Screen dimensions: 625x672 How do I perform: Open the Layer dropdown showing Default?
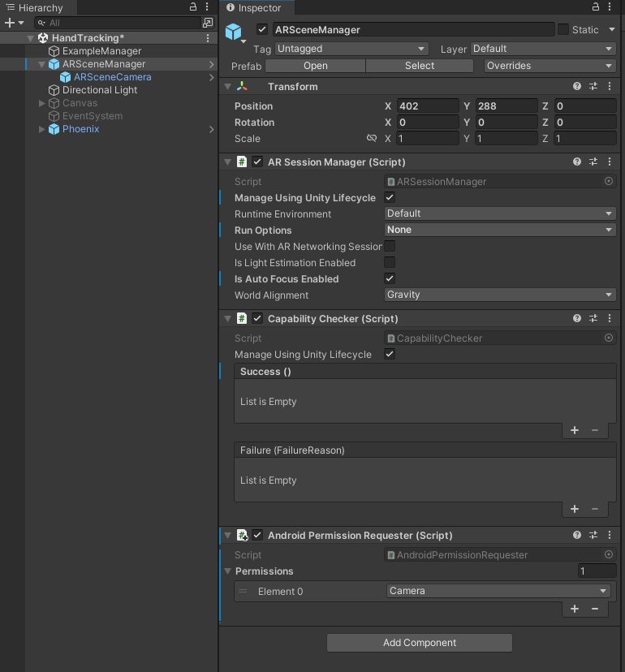point(543,49)
